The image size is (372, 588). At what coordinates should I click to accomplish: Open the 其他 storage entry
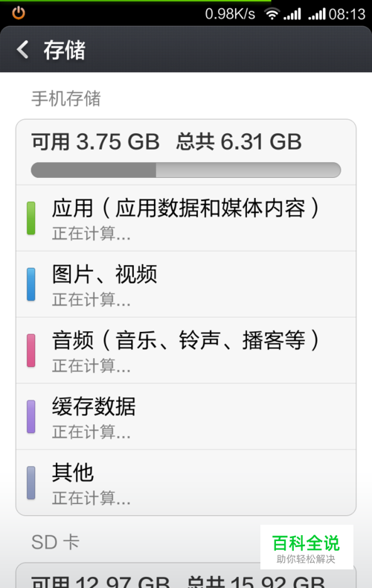[x=186, y=482]
